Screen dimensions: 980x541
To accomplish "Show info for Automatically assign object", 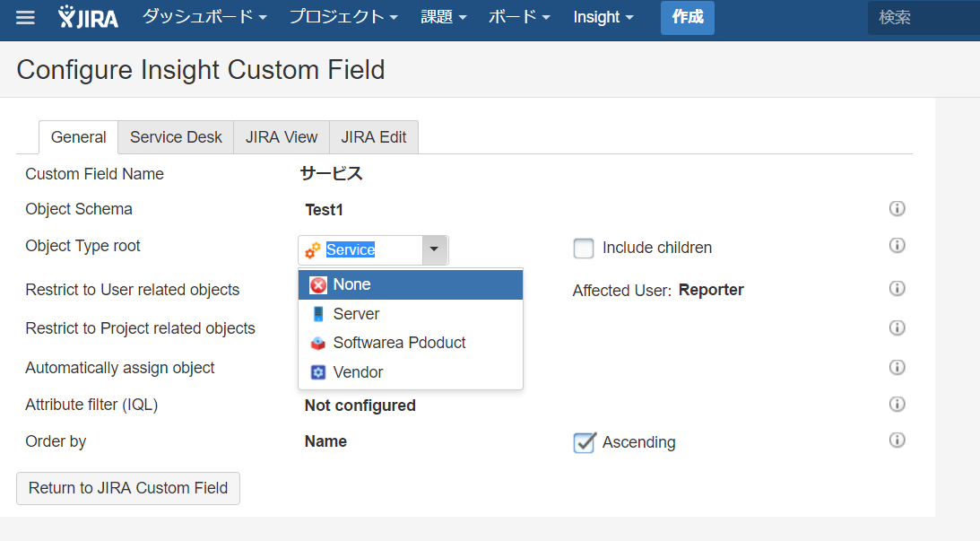I will tap(897, 367).
